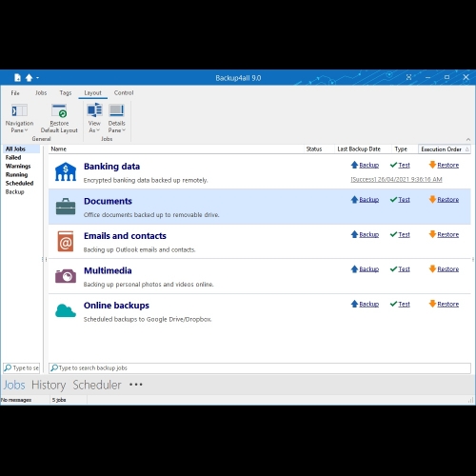476x476 pixels.
Task: Open the quick access toolbar dropdown arrow
Action: (37, 78)
